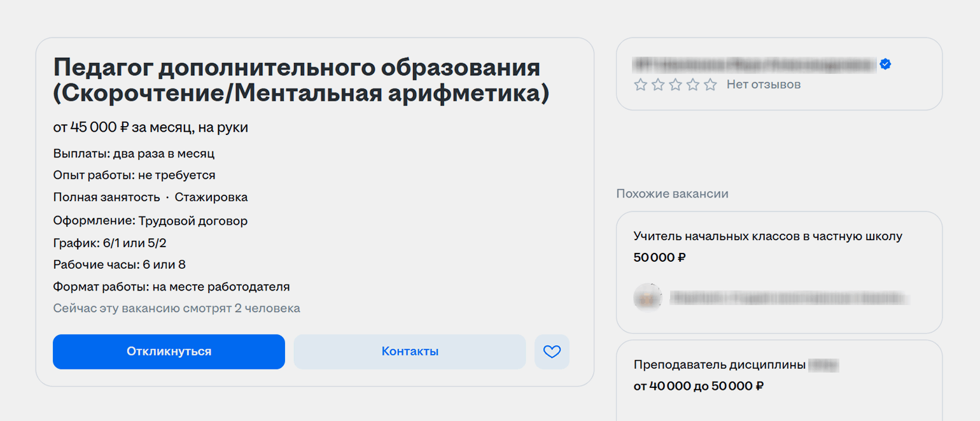Click the second rating star
The width and height of the screenshot is (980, 421).
[658, 85]
